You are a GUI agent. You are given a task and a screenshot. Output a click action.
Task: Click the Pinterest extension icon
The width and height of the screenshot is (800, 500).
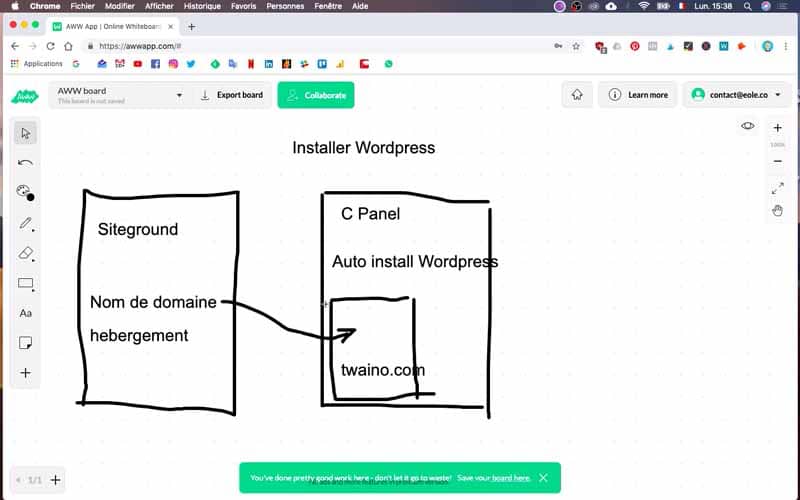635,46
